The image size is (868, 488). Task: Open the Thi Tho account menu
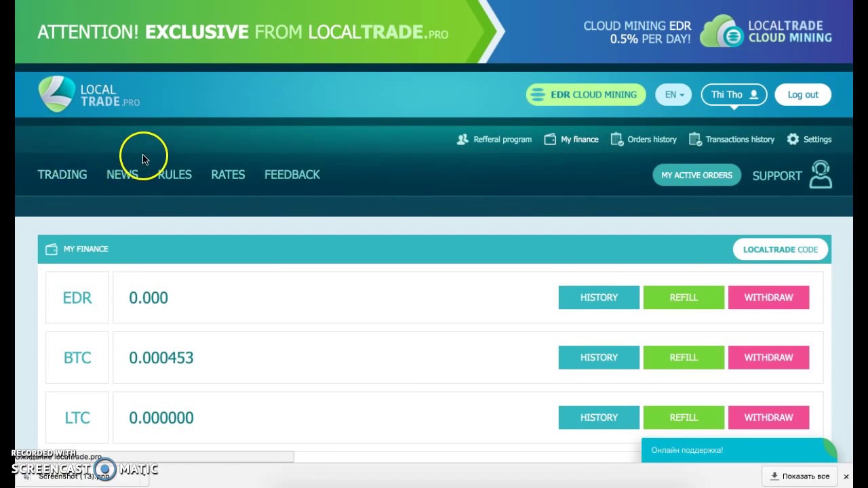tap(734, 95)
